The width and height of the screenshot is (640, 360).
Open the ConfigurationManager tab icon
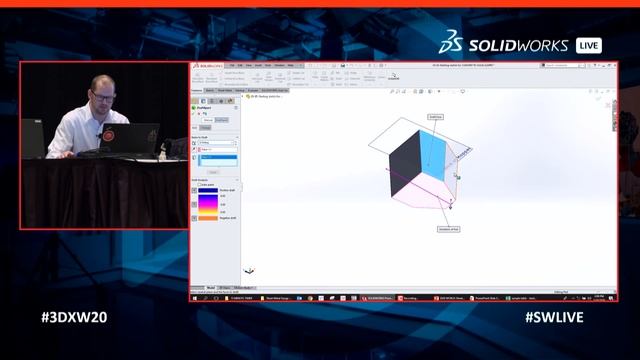(212, 101)
